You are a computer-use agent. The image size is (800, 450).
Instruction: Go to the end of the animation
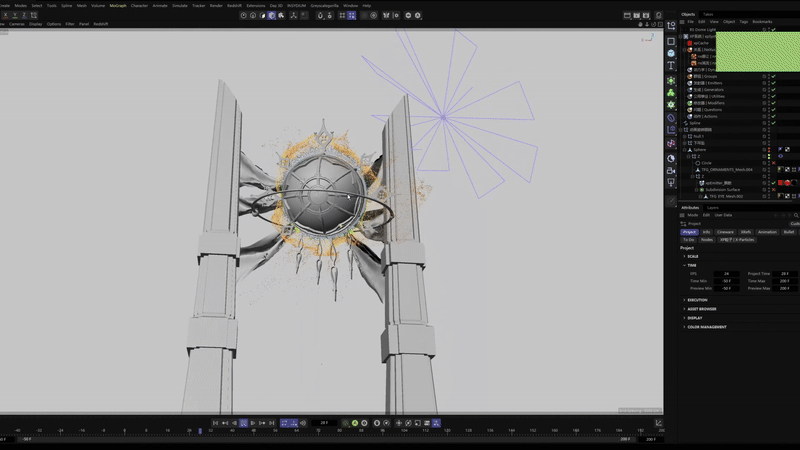(271, 423)
